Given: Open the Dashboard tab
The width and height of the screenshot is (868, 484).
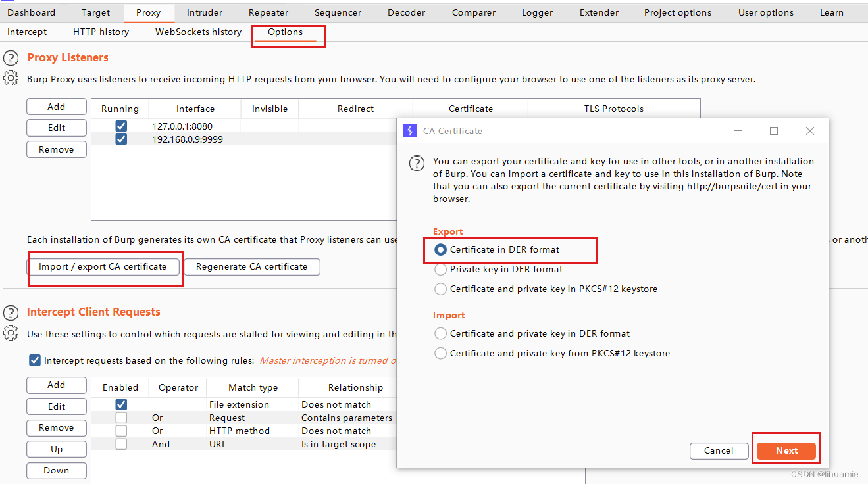Looking at the screenshot, I should 32,12.
